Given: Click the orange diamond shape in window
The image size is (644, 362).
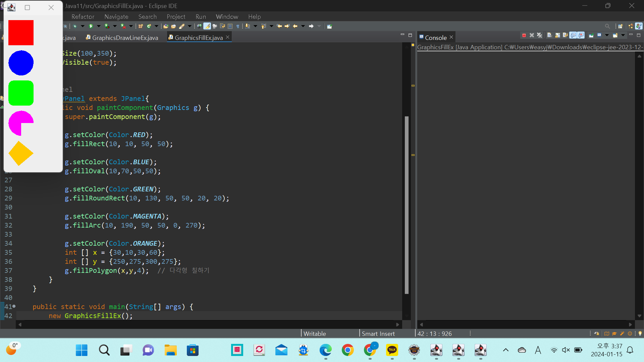Looking at the screenshot, I should [x=21, y=153].
